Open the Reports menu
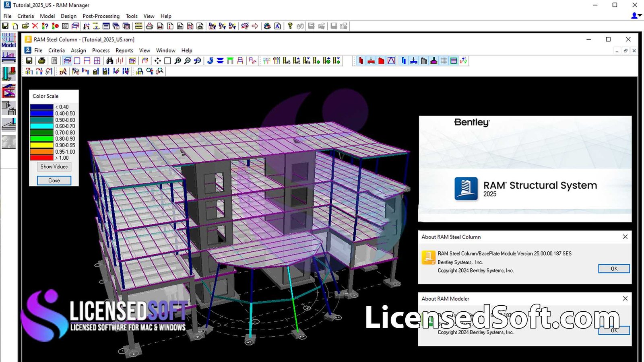The image size is (644, 362). click(124, 50)
